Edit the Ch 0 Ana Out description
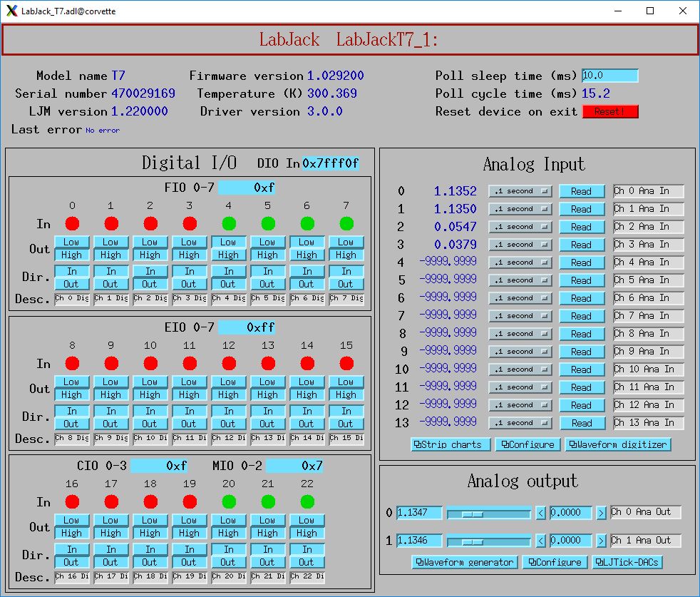Screen dimensions: 700x597 (x=646, y=512)
